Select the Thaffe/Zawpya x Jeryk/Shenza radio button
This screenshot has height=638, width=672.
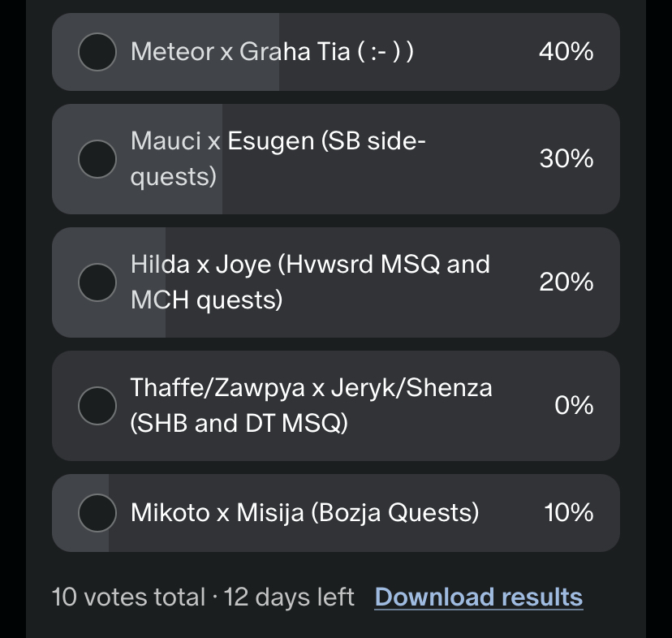[x=97, y=406]
